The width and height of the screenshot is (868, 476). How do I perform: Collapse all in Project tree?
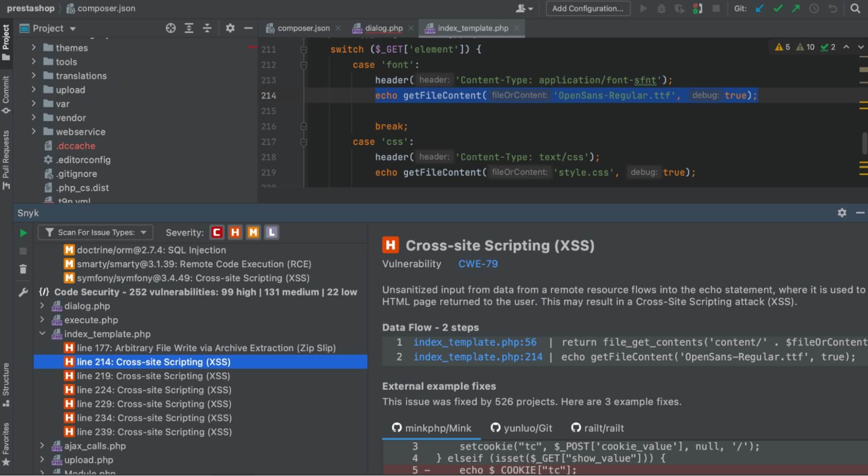click(x=207, y=28)
